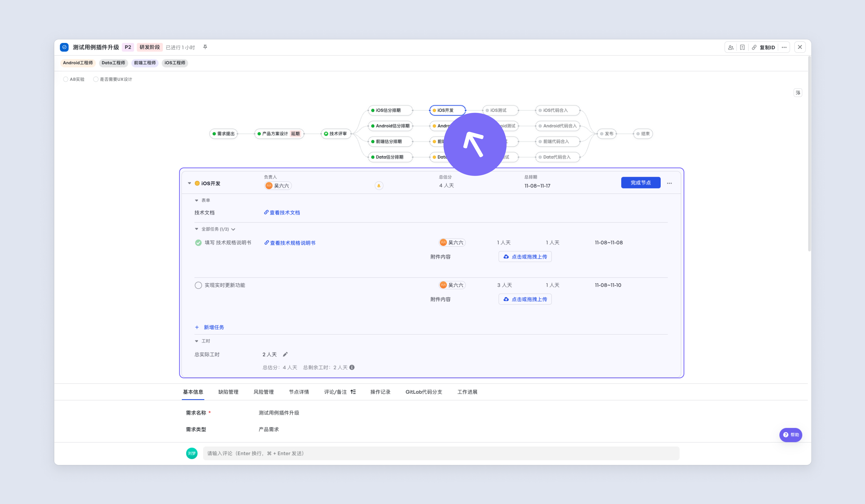865x504 pixels.
Task: Open the 操作记录 tab
Action: coord(380,391)
